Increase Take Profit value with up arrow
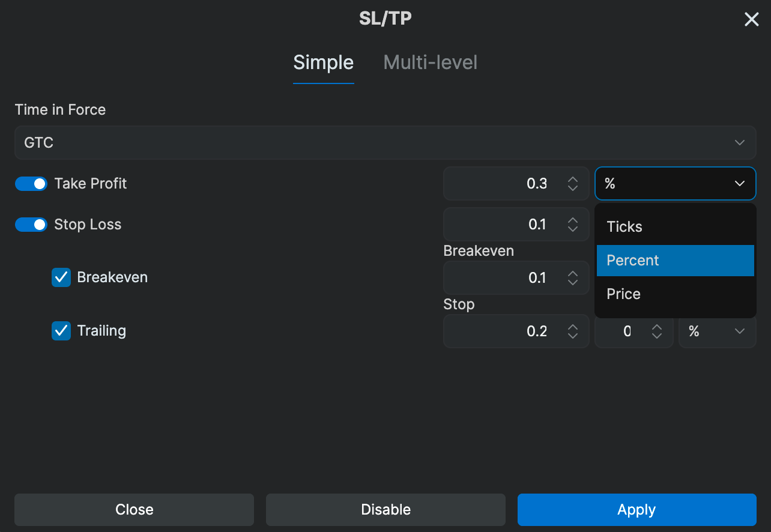 (x=573, y=179)
